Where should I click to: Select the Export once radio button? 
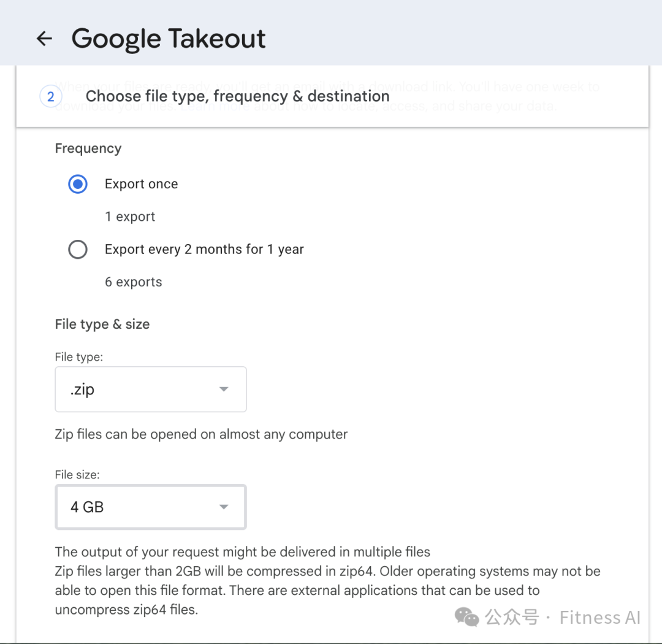point(78,184)
